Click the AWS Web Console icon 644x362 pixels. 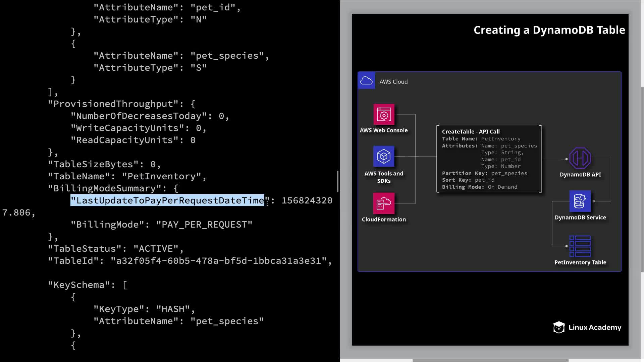click(384, 115)
